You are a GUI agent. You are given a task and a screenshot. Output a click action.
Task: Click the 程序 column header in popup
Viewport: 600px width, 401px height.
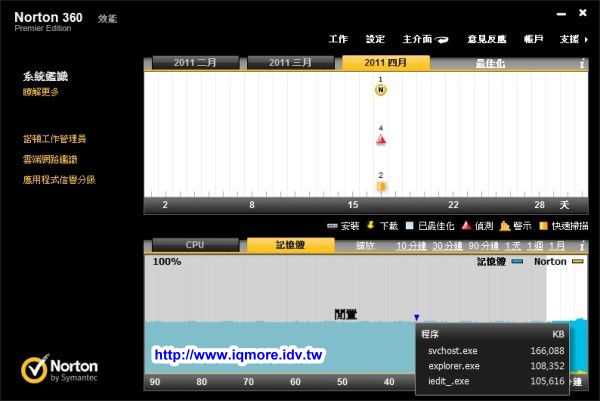(430, 334)
